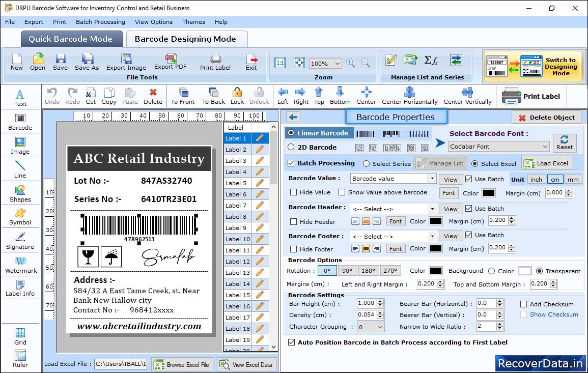Select the 2D Barcode radio button
588x373 pixels.
(x=291, y=147)
